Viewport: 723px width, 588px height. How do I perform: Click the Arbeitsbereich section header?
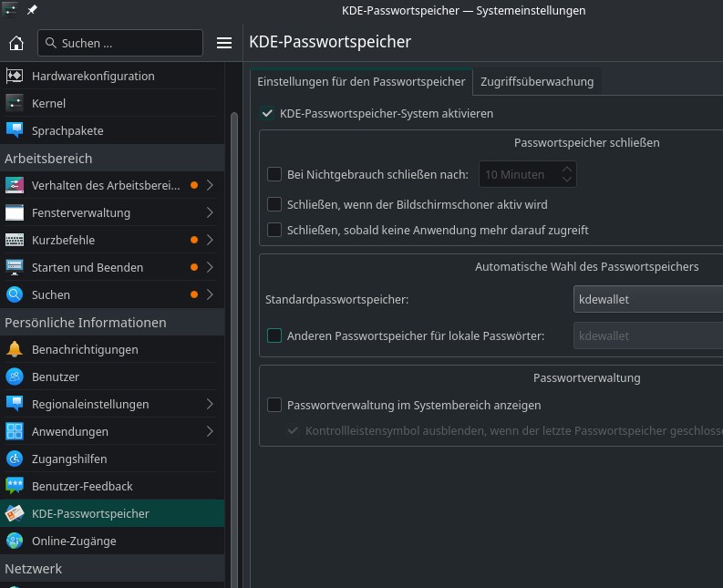pos(112,159)
